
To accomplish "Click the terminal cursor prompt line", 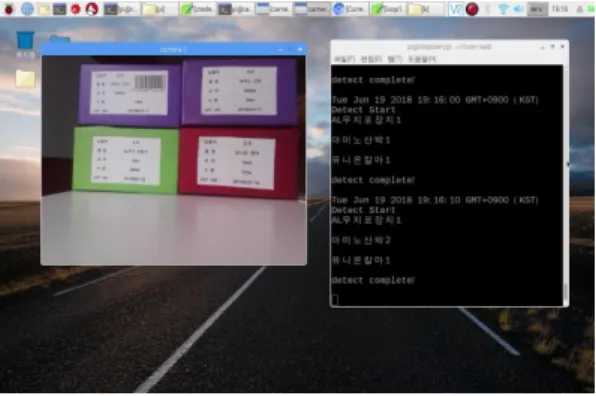I will click(335, 300).
